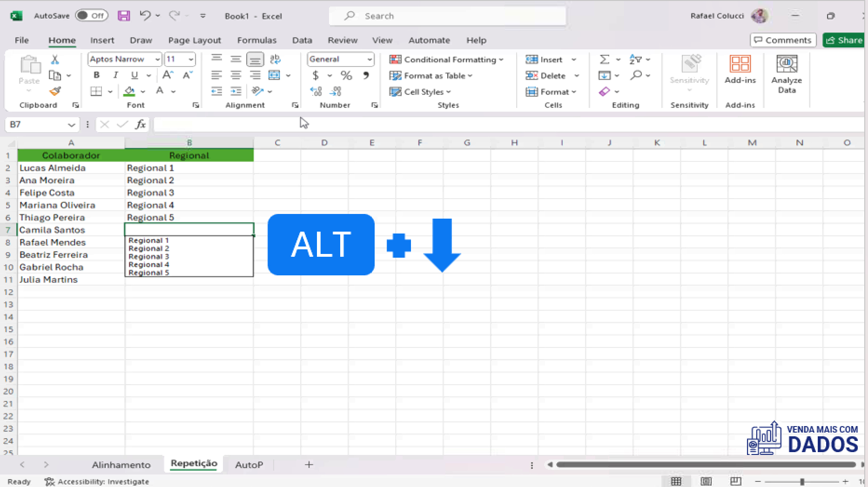Click the Comments button
The width and height of the screenshot is (868, 487).
783,40
